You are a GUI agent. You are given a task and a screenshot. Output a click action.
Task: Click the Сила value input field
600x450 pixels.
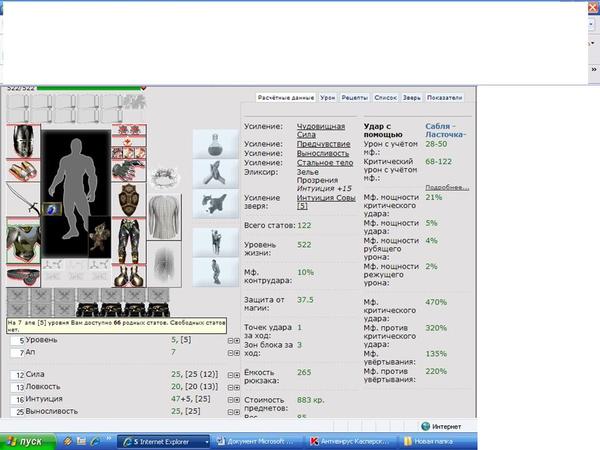click(x=18, y=375)
